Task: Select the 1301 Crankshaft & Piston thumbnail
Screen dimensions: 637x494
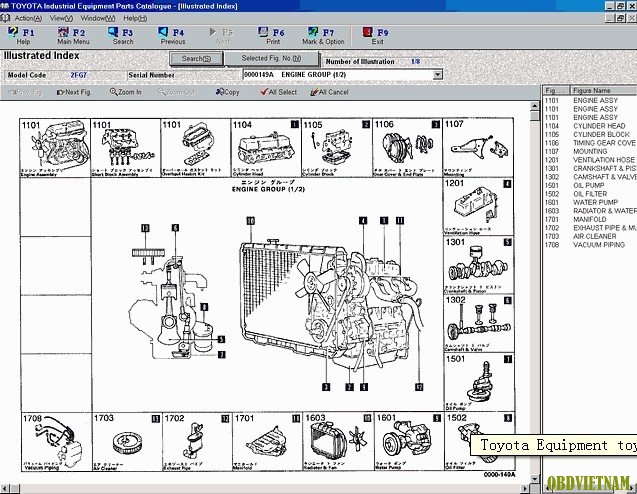Action: [x=478, y=265]
